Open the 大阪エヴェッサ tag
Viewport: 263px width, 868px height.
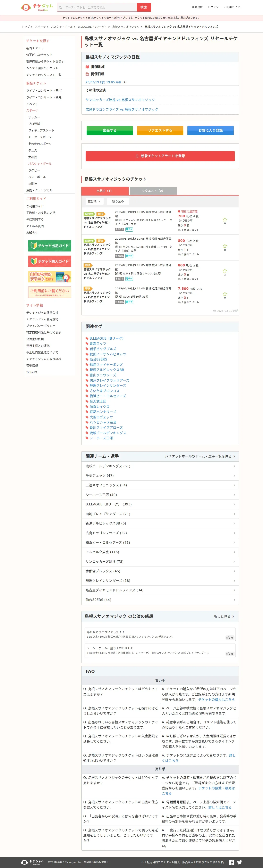pyautogui.click(x=101, y=417)
